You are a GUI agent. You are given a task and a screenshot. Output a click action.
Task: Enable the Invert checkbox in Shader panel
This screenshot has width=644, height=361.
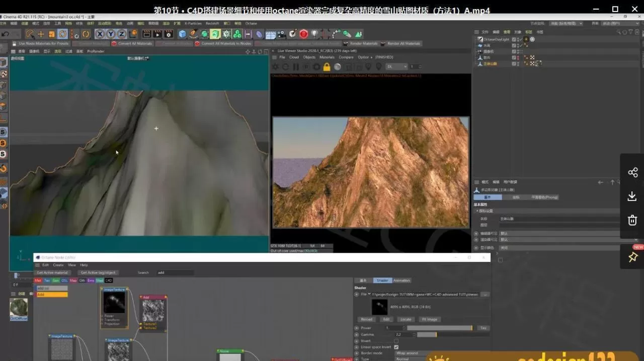point(396,341)
